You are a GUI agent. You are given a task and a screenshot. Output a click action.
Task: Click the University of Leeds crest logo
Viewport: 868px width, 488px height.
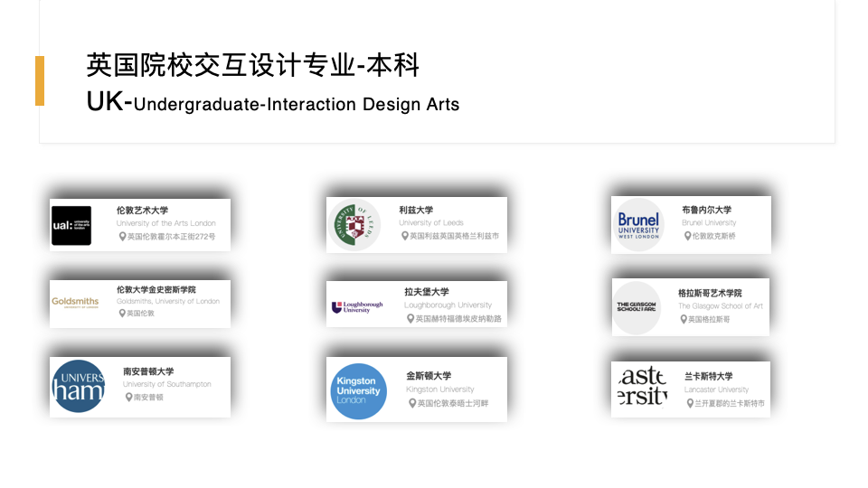click(354, 225)
